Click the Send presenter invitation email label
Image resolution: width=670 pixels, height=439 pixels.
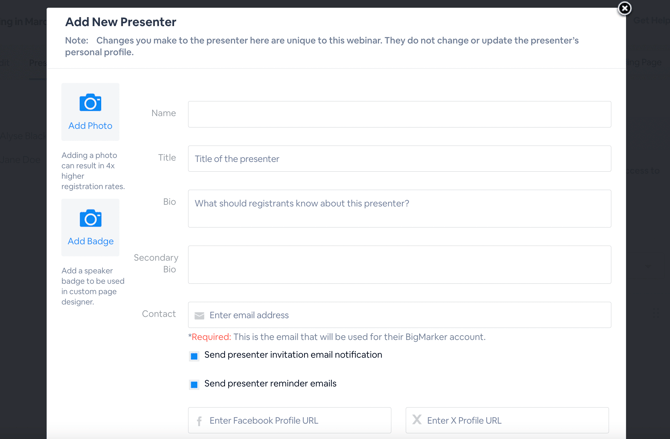click(293, 355)
